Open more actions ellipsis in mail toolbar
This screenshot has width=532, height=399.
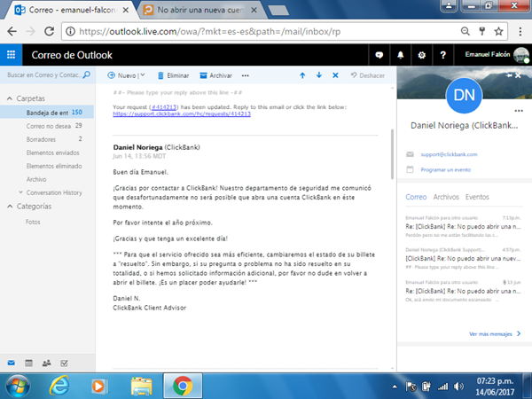[x=246, y=75]
